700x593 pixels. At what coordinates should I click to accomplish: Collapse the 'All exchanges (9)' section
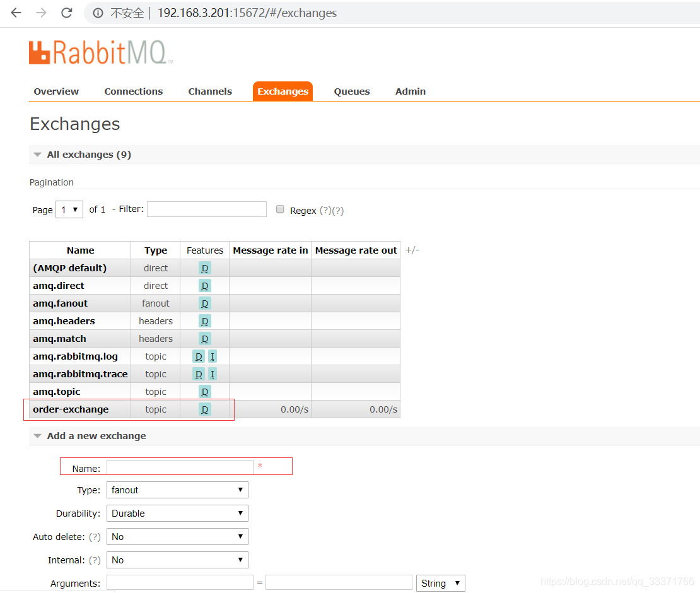(37, 154)
